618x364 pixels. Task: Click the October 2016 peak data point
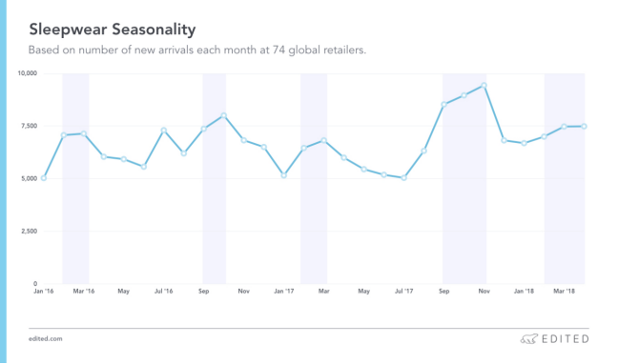[x=224, y=115]
